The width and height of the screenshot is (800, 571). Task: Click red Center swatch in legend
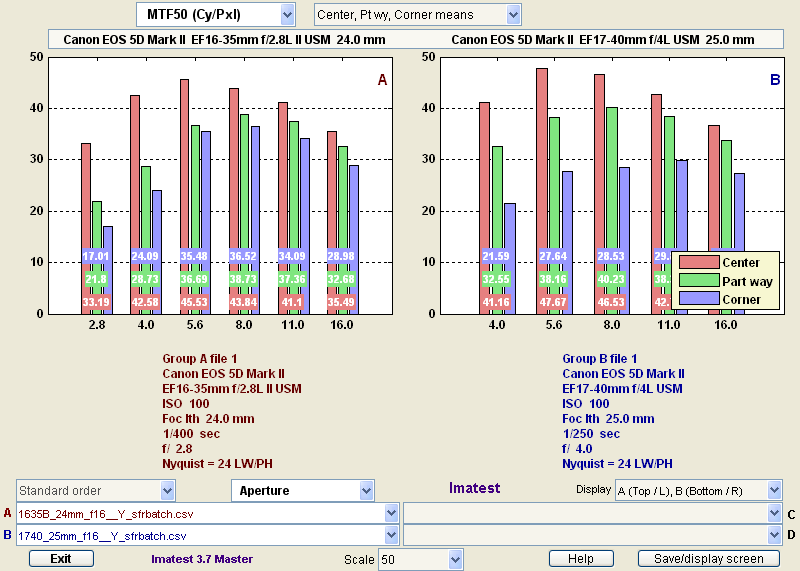[x=699, y=263]
